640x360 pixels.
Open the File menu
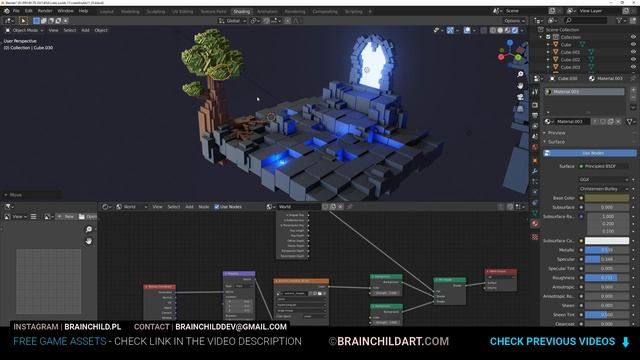[16, 11]
